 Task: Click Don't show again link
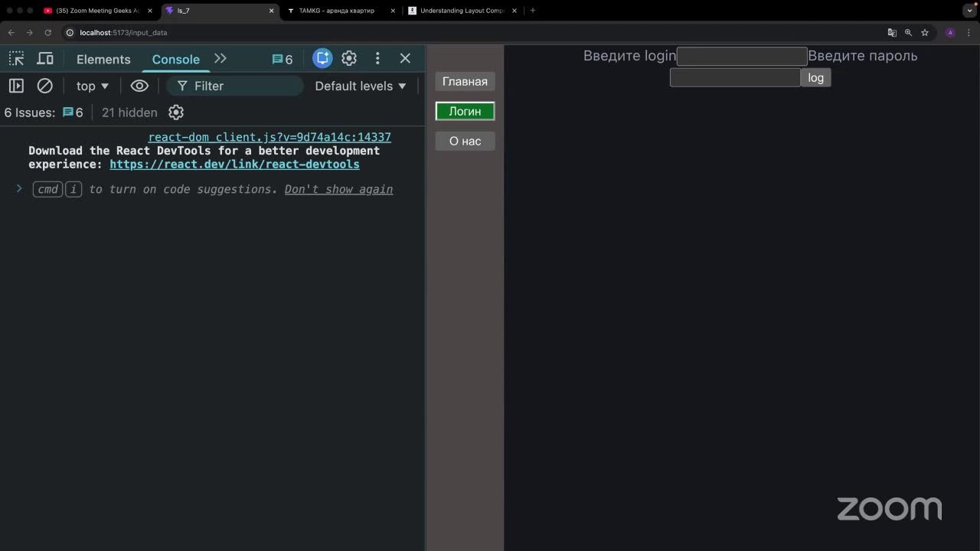(x=338, y=189)
